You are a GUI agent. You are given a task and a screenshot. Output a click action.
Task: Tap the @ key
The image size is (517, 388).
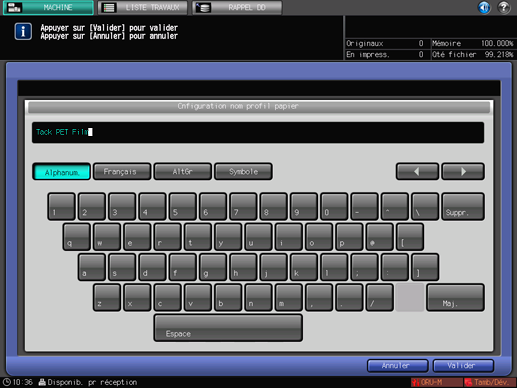380,237
